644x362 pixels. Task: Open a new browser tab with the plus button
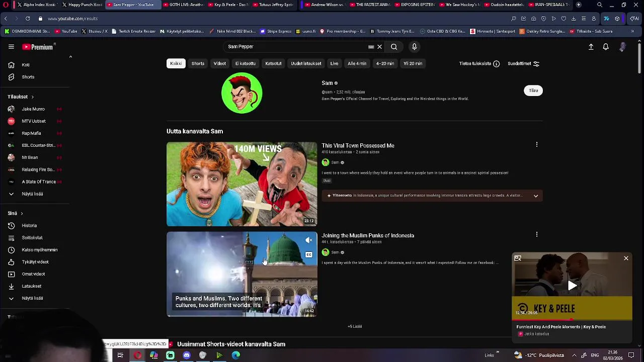(579, 5)
